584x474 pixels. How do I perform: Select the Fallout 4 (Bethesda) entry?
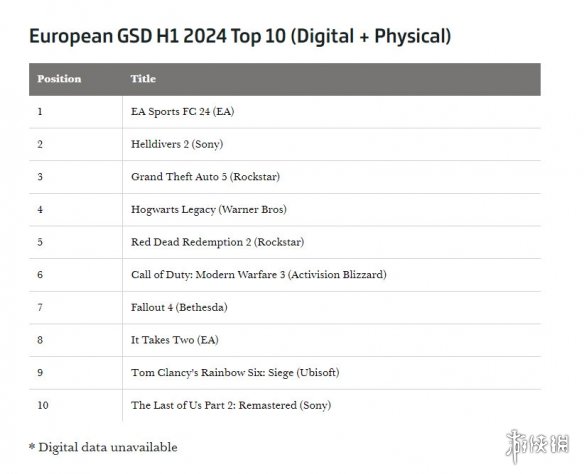pyautogui.click(x=179, y=307)
